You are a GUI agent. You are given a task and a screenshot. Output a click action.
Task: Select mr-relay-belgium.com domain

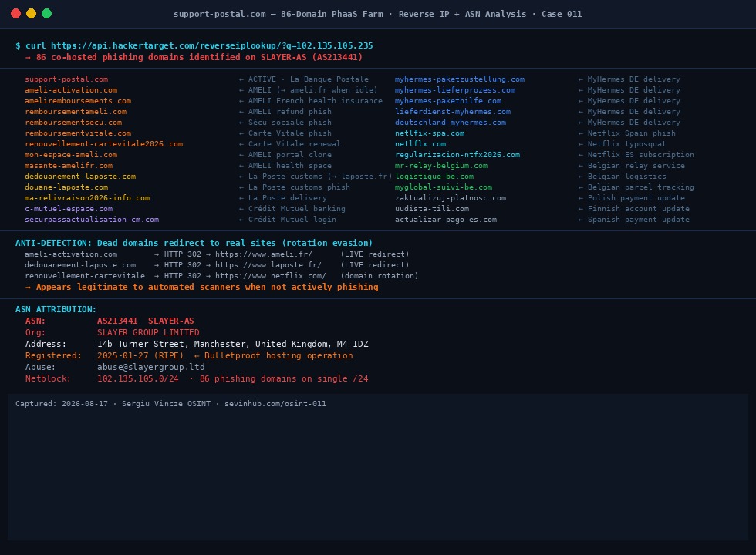tap(441, 165)
